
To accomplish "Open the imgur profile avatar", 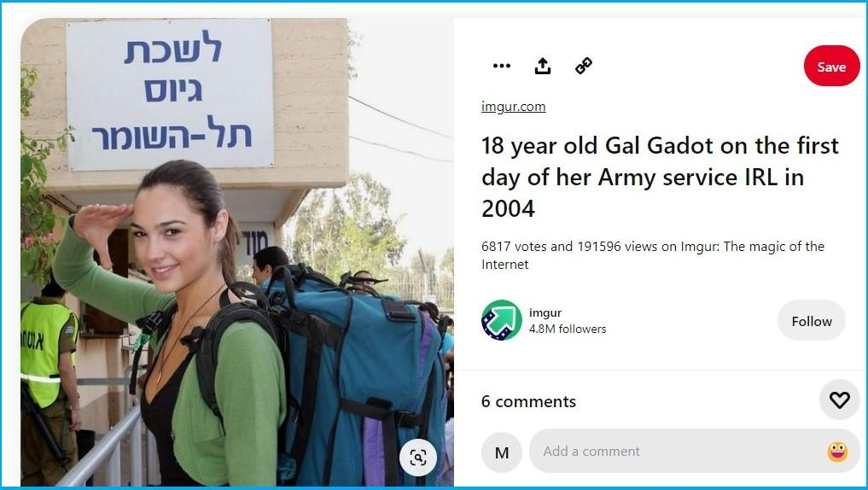I will click(x=502, y=320).
